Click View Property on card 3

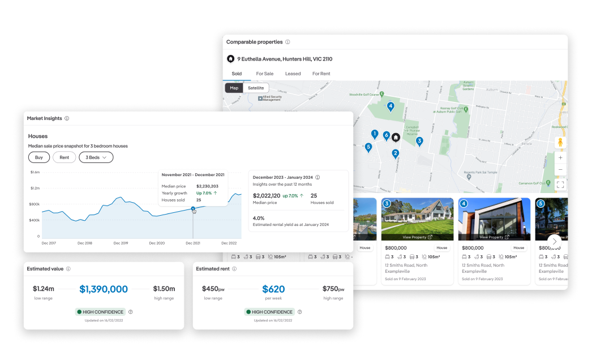coord(417,237)
